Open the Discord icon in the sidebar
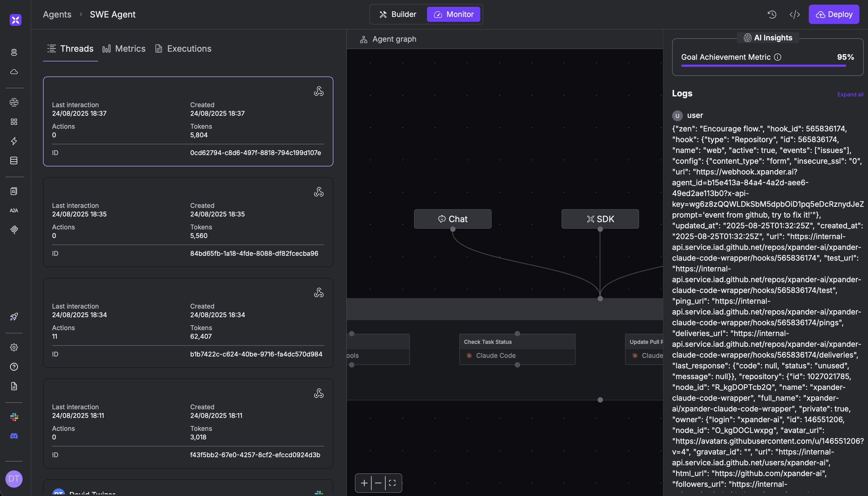Image resolution: width=868 pixels, height=496 pixels. (14, 436)
